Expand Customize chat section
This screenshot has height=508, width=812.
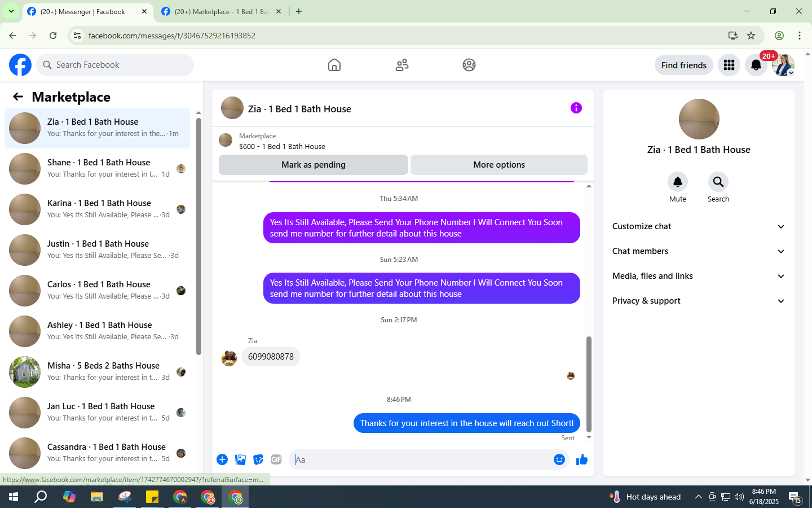click(699, 226)
